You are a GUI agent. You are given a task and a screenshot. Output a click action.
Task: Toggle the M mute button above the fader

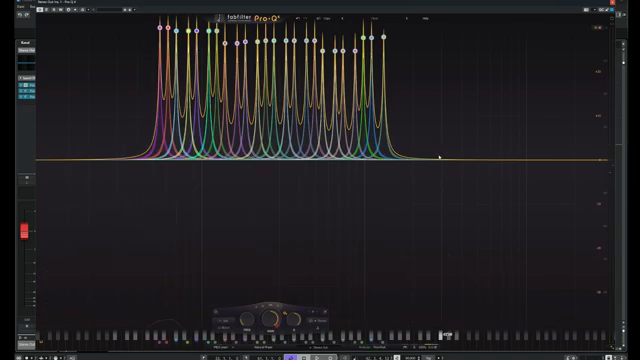[x=27, y=178]
